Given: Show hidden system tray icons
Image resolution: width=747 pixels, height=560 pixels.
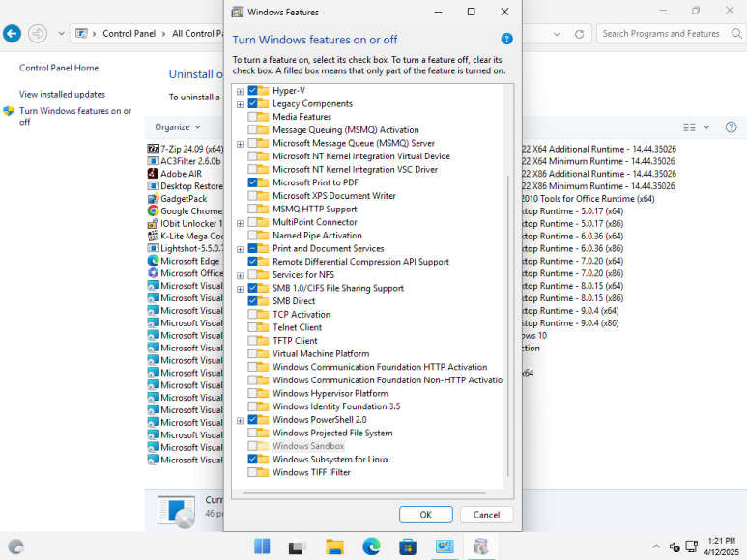Looking at the screenshot, I should tap(656, 546).
